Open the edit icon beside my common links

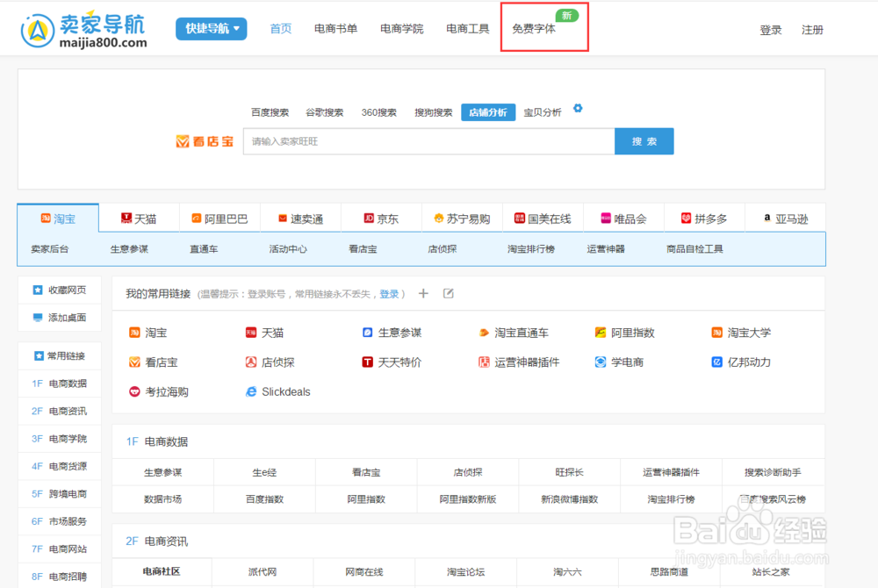point(449,293)
